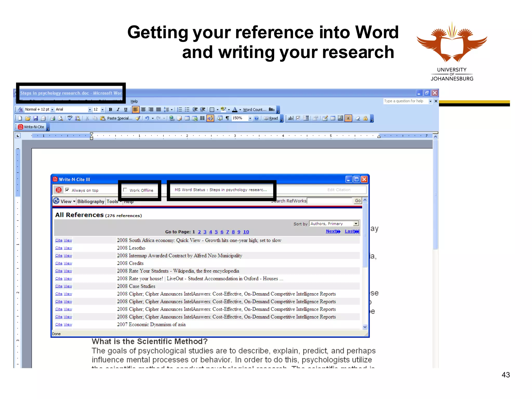Click the Open folder icon

[28, 118]
